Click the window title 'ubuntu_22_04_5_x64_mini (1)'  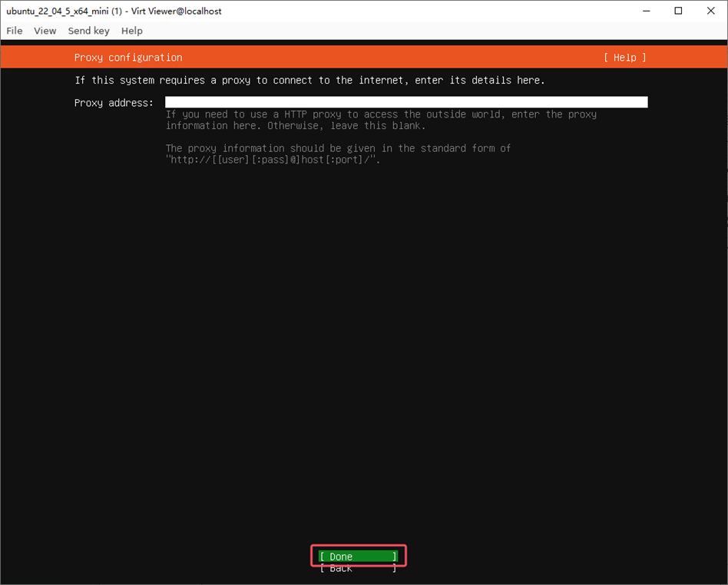pyautogui.click(x=64, y=12)
